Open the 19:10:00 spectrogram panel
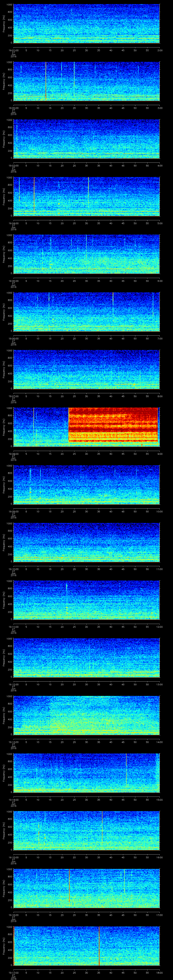Viewport: 173px width, 980px height. click(86, 543)
